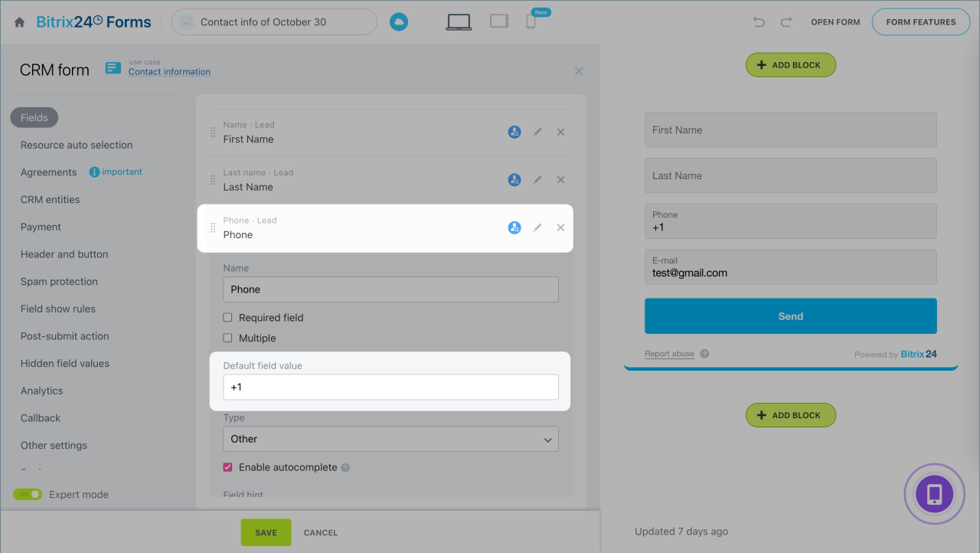The width and height of the screenshot is (980, 553).
Task: Open the Contact information use case link
Action: (169, 72)
